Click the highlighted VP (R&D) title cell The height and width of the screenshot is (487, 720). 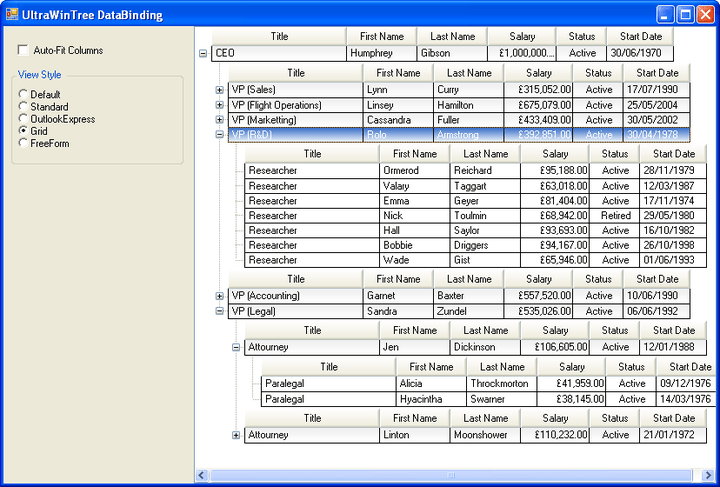(x=296, y=134)
